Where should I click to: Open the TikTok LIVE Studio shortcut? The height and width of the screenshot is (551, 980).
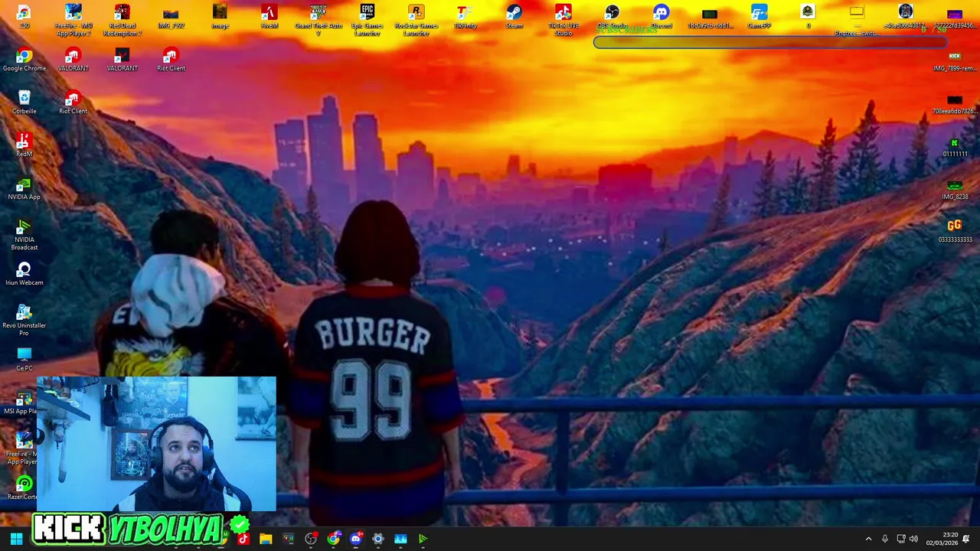563,20
